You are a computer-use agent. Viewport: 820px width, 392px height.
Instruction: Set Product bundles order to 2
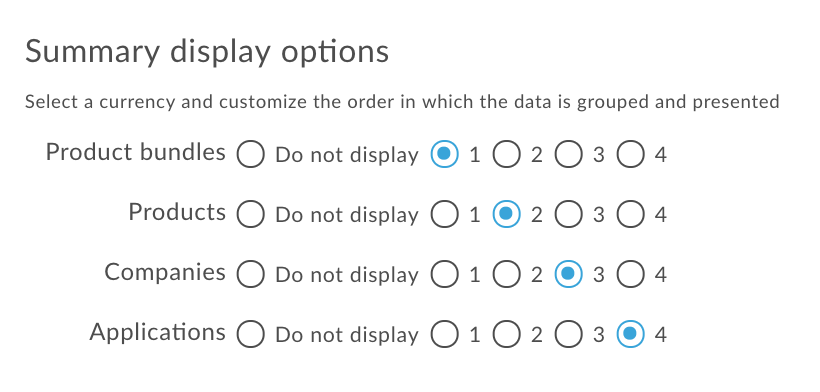(x=507, y=155)
